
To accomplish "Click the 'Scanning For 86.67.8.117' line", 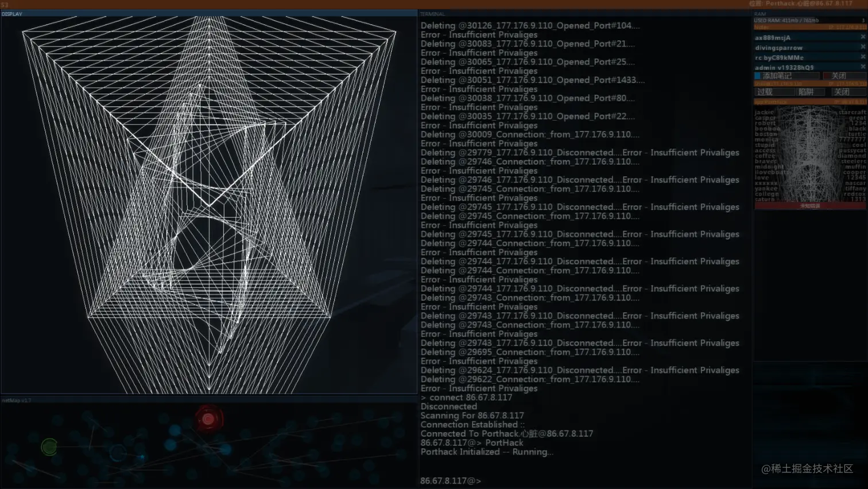I will tap(472, 415).
